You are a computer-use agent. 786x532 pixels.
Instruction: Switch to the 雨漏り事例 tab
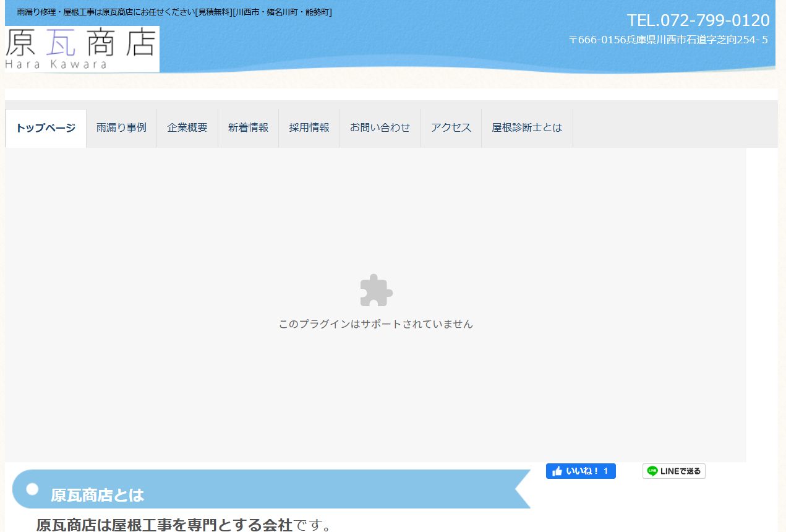click(121, 127)
